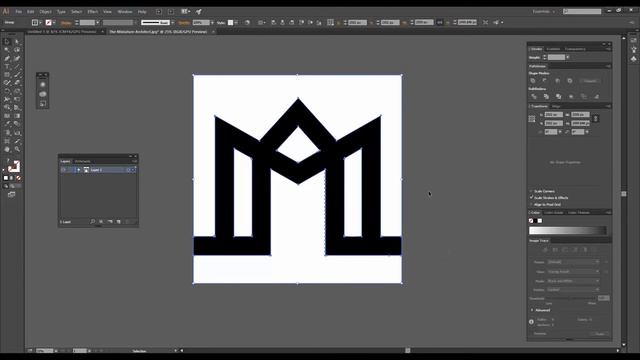Click the Fill and Stroke swatch in toolbar
Image resolution: width=640 pixels, height=360 pixels.
(13, 166)
